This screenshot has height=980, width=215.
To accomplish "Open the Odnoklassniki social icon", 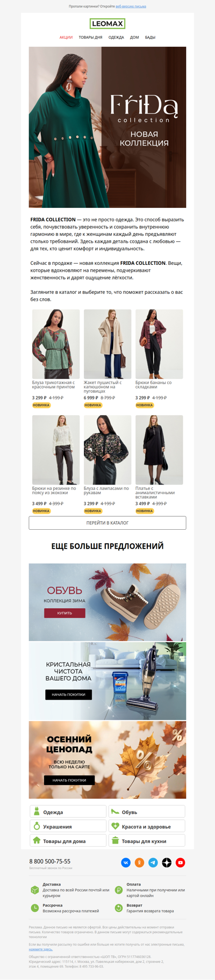I will 139,862.
